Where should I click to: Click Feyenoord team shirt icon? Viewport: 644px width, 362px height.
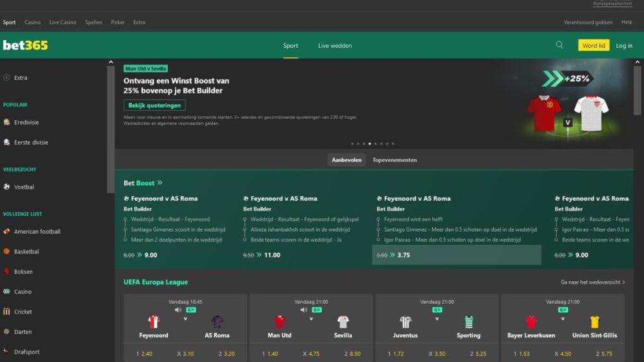(x=154, y=322)
